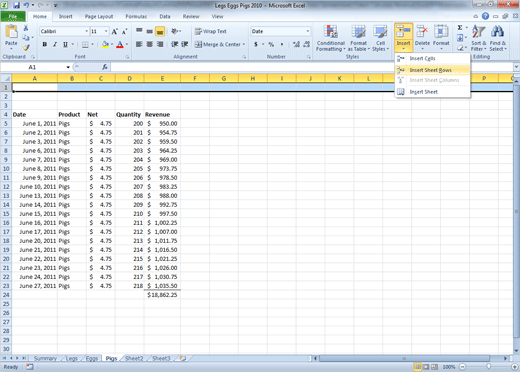
Task: Switch to View ribbon tab
Action: (217, 16)
